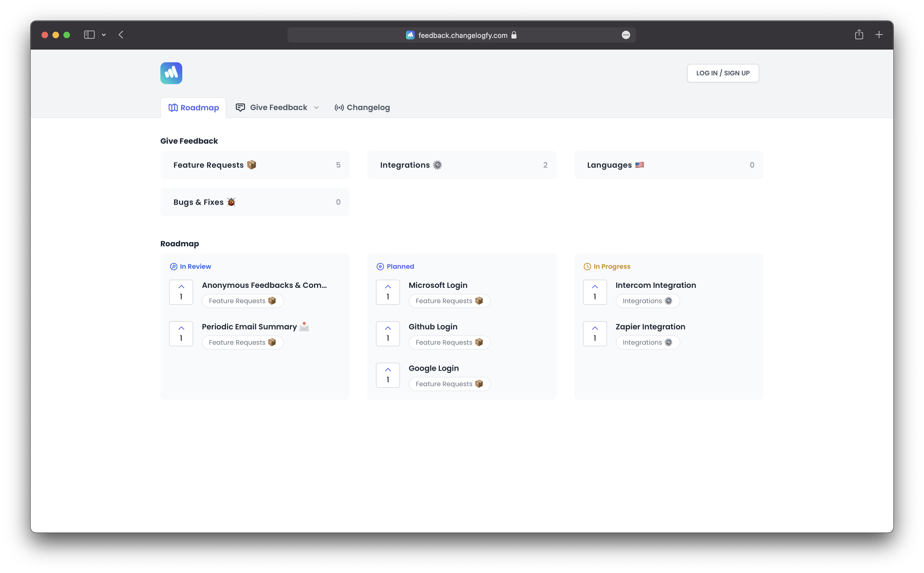Click the Feature Requests tag under Github Login
The height and width of the screenshot is (573, 924).
(449, 342)
